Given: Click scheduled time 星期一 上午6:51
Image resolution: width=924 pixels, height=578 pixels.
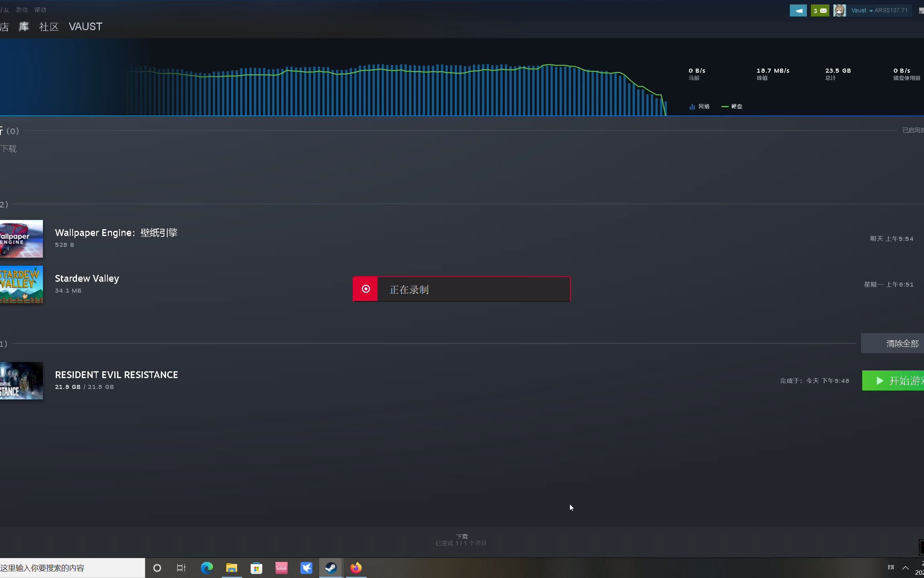Looking at the screenshot, I should [x=888, y=284].
